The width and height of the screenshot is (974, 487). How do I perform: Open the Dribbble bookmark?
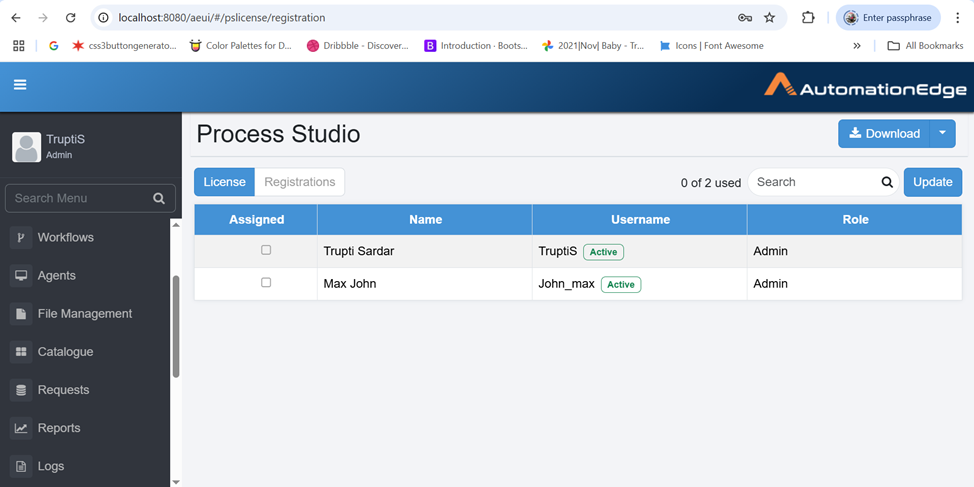click(x=357, y=45)
